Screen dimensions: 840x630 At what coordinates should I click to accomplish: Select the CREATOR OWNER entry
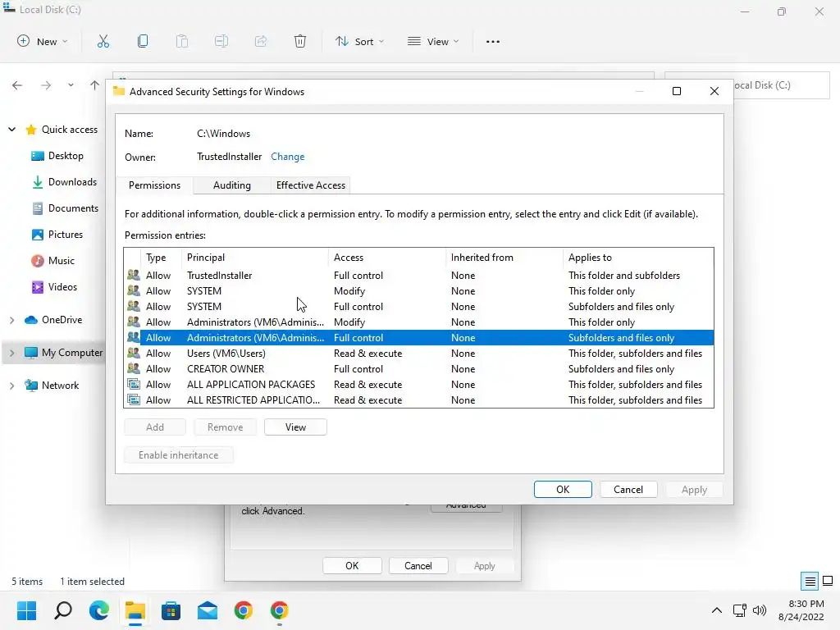pos(419,369)
